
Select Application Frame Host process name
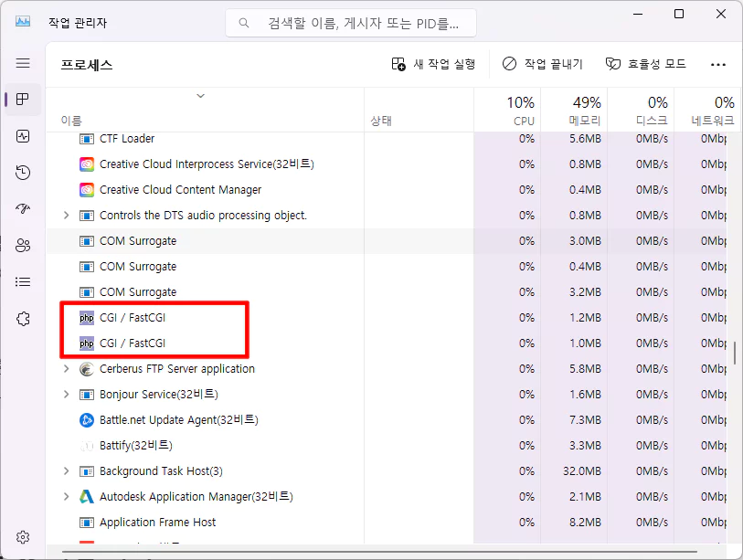[158, 523]
